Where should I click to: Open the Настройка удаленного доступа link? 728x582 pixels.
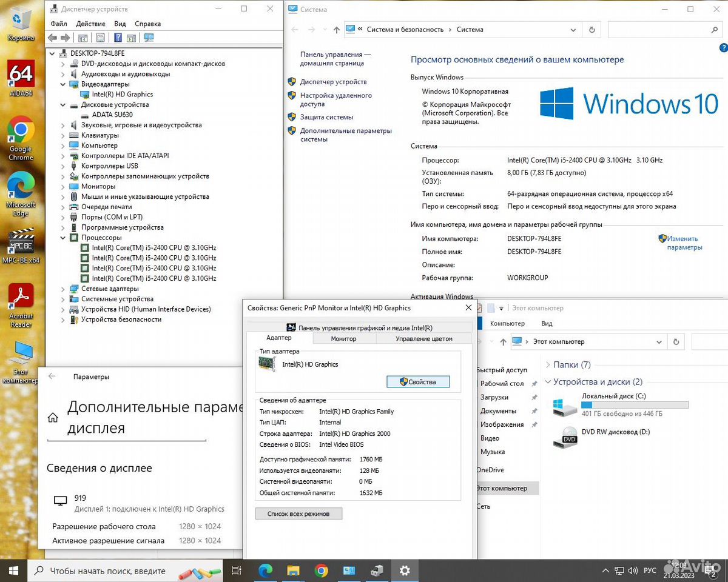pos(336,100)
